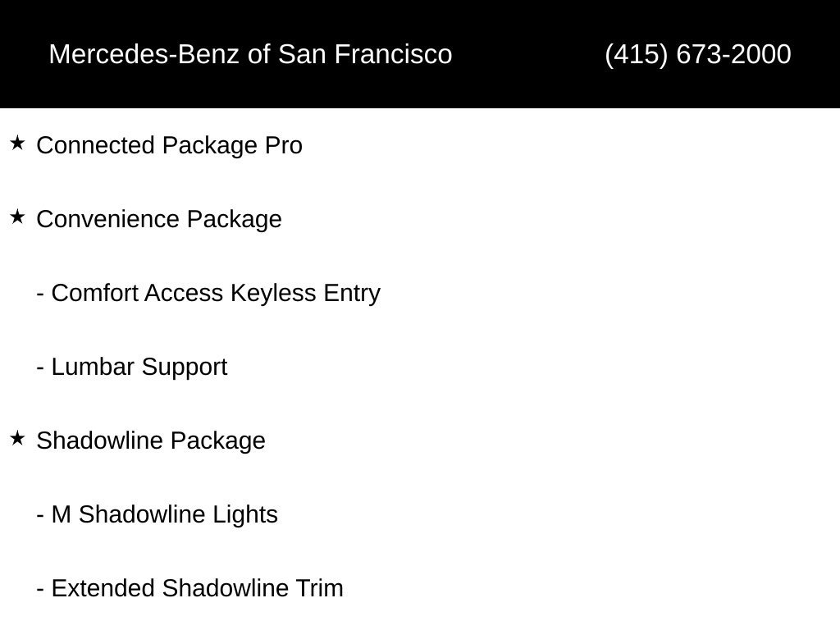
Task: Select the dash bullet before M Shadowline Lights
Action: [x=40, y=515]
